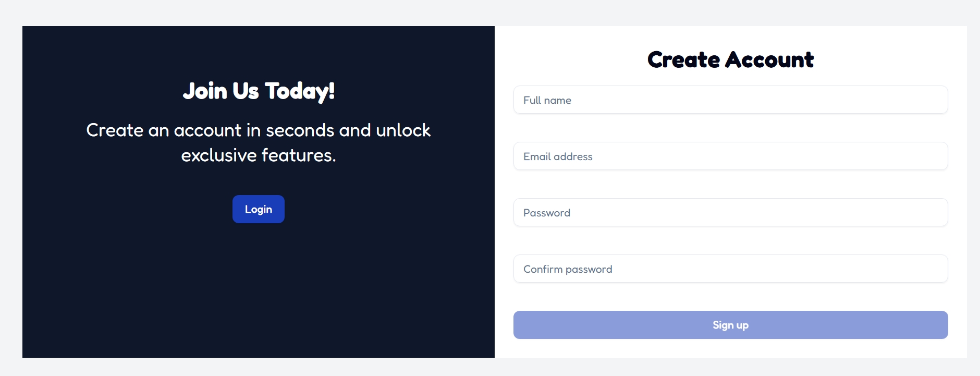
Task: Select the exclusive features description text
Action: [x=259, y=142]
